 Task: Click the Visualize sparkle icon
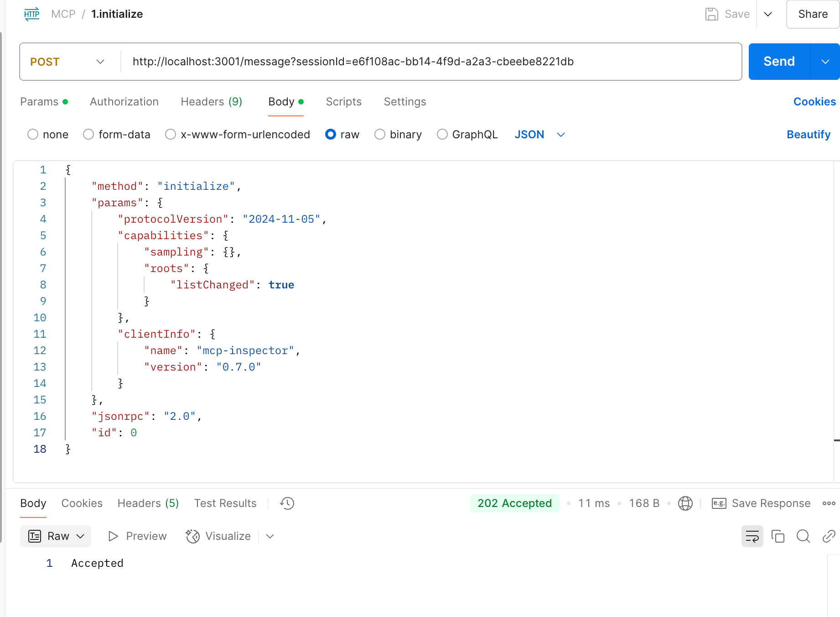tap(193, 536)
